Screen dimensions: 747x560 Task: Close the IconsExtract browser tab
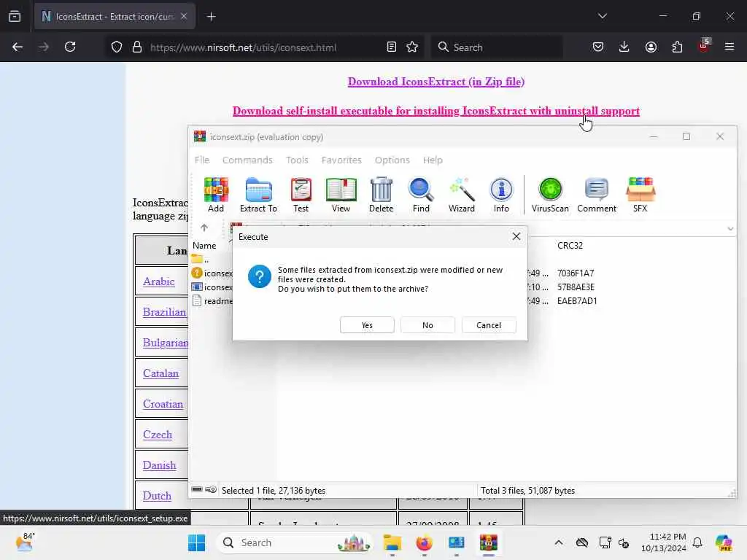point(184,16)
